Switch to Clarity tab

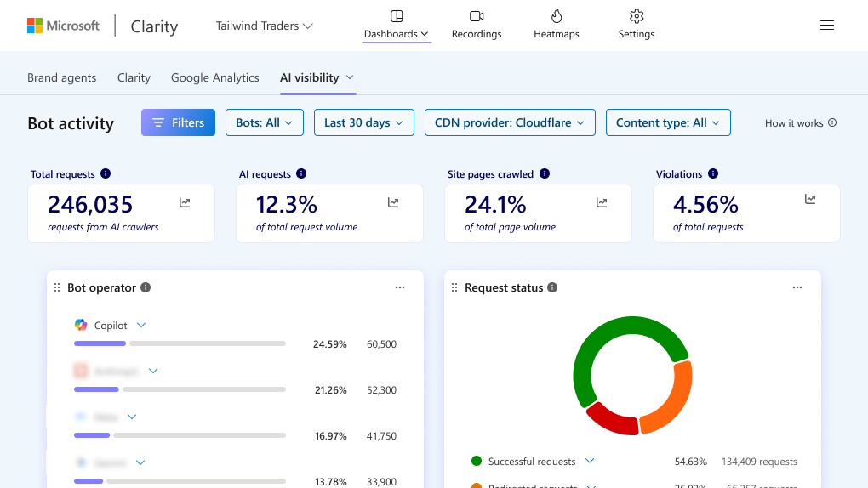pos(134,77)
